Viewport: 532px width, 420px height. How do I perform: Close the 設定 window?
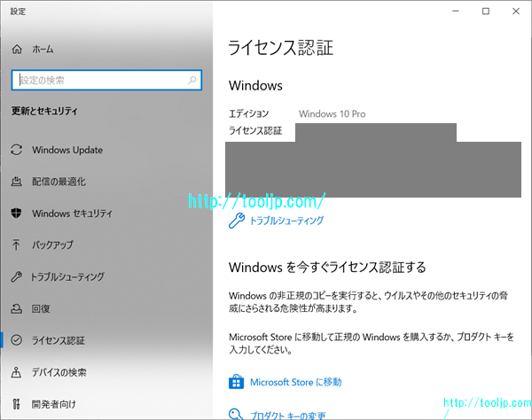click(516, 12)
